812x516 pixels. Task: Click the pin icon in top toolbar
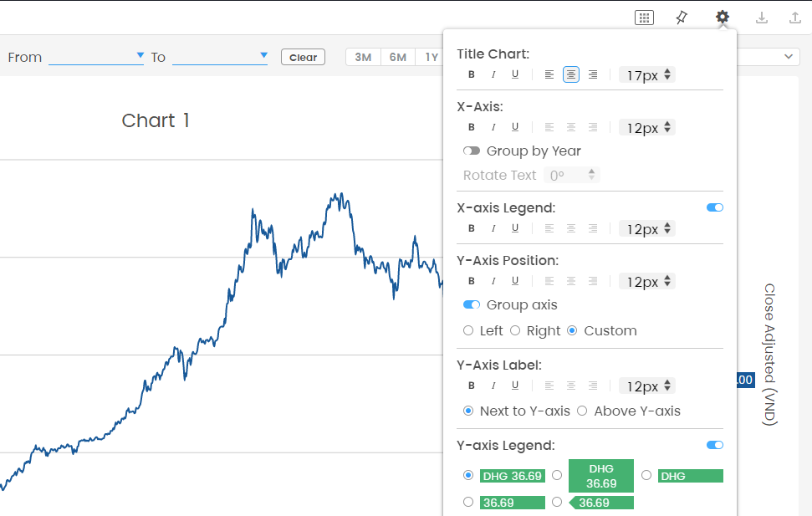coord(682,17)
